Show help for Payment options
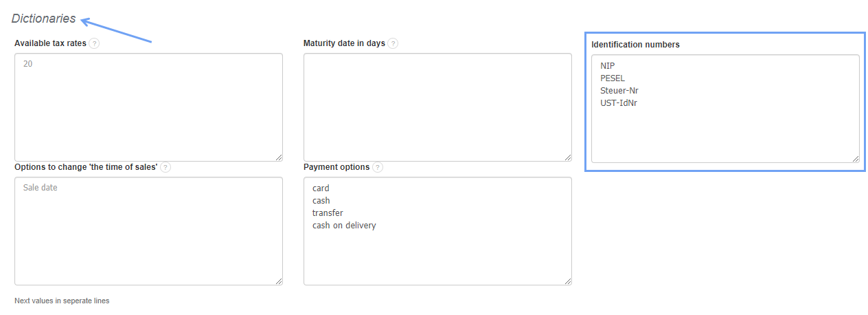The width and height of the screenshot is (868, 315). pyautogui.click(x=378, y=167)
